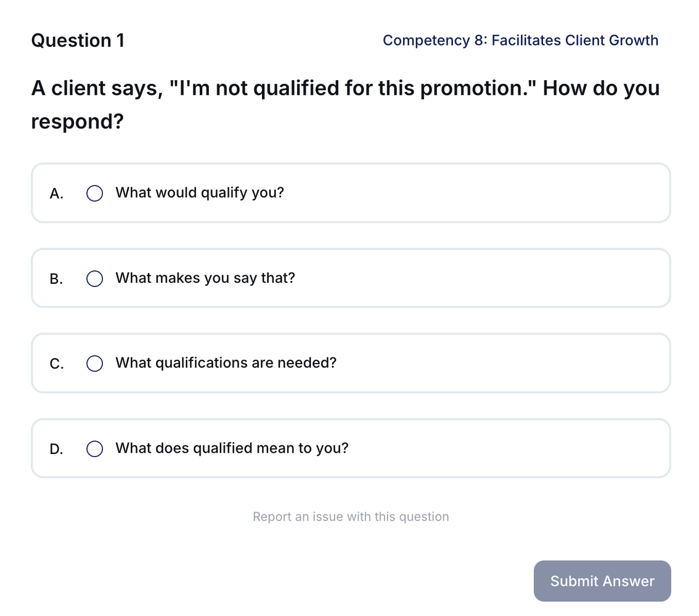Click the "A." letter label
This screenshot has width=699, height=616.
[x=56, y=193]
